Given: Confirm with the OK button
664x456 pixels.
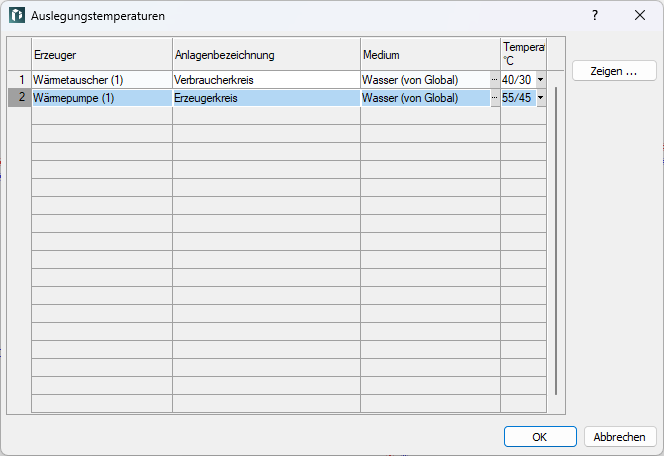Looking at the screenshot, I should coord(540,437).
